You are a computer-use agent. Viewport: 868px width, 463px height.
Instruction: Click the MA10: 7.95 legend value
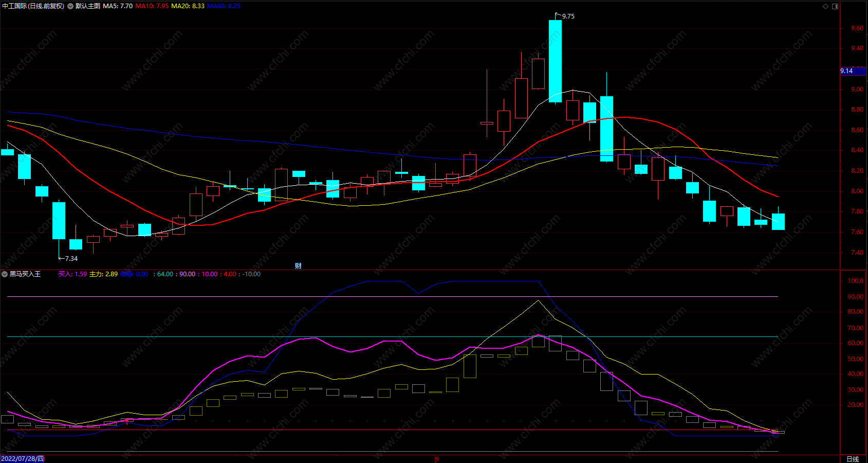(x=152, y=6)
